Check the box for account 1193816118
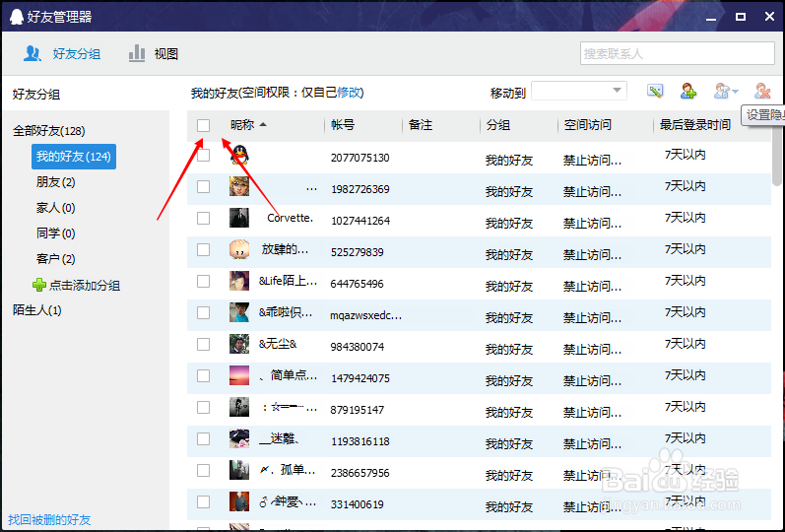The height and width of the screenshot is (532, 785). click(x=203, y=439)
